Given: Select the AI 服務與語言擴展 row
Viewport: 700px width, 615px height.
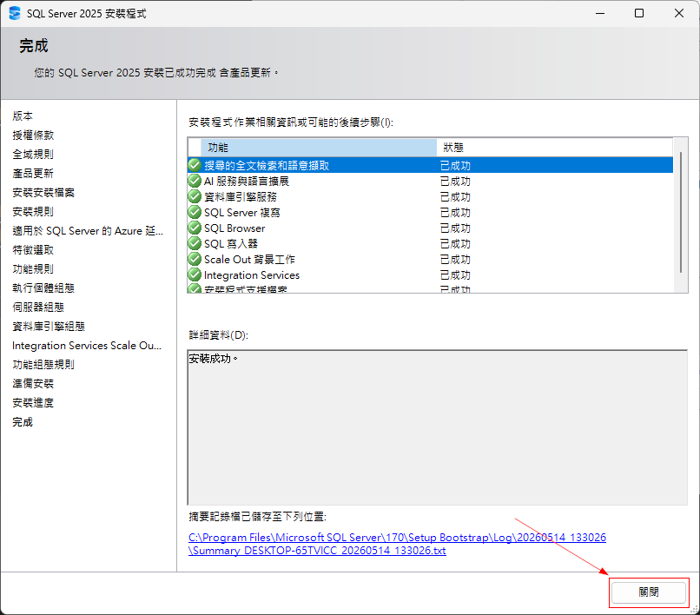Looking at the screenshot, I should click(x=431, y=181).
